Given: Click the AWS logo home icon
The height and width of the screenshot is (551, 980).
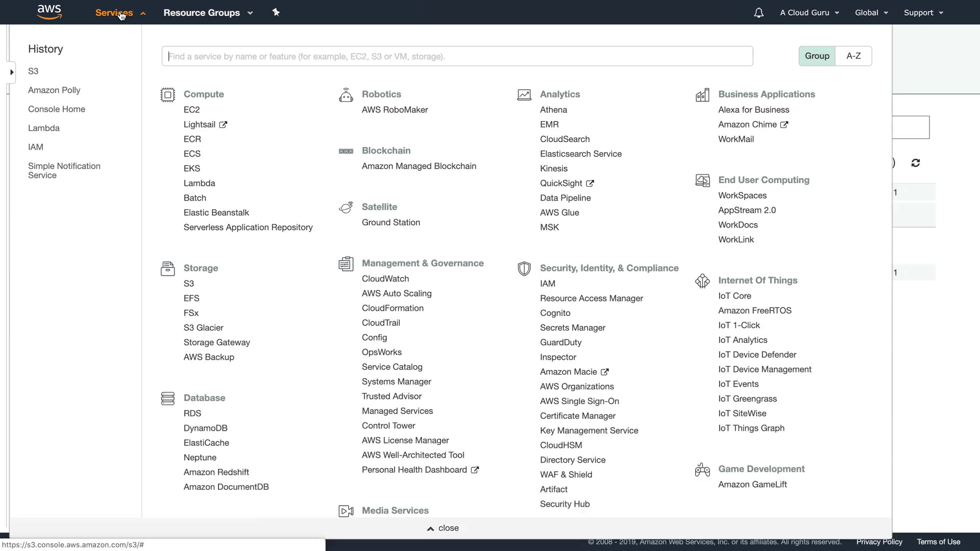Looking at the screenshot, I should (50, 12).
